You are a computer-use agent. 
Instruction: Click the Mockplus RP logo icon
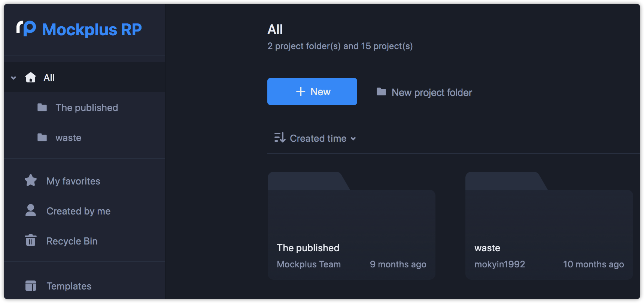pos(26,28)
